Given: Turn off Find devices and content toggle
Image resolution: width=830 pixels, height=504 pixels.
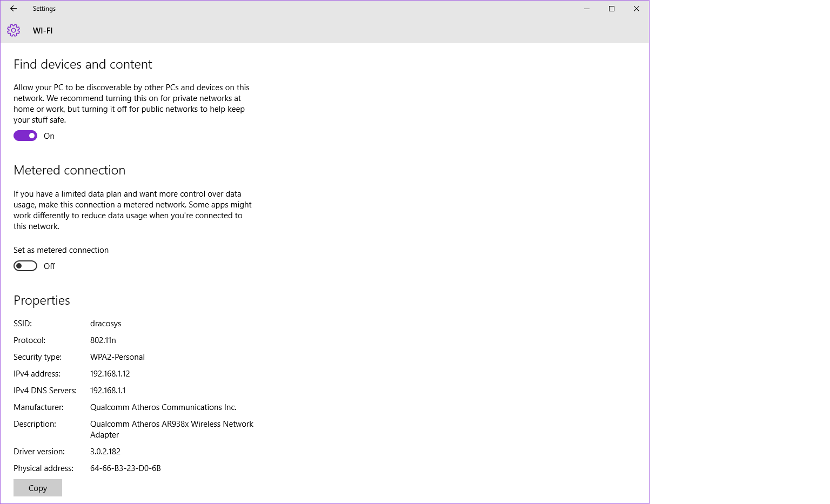Looking at the screenshot, I should click(x=25, y=136).
